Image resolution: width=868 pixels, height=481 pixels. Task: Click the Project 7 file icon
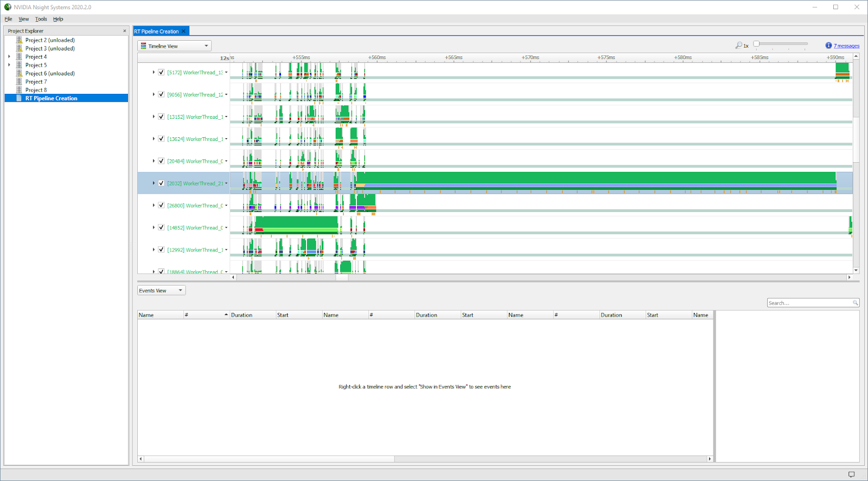click(x=20, y=81)
